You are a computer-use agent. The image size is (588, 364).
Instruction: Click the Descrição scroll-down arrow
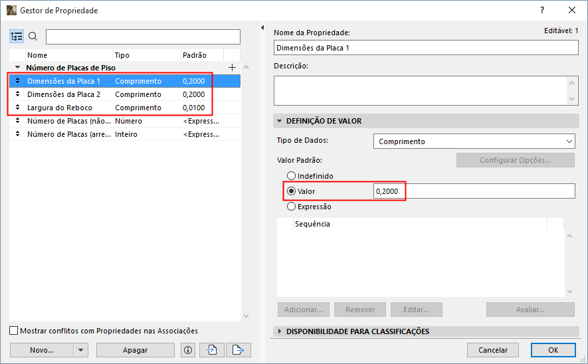(571, 99)
